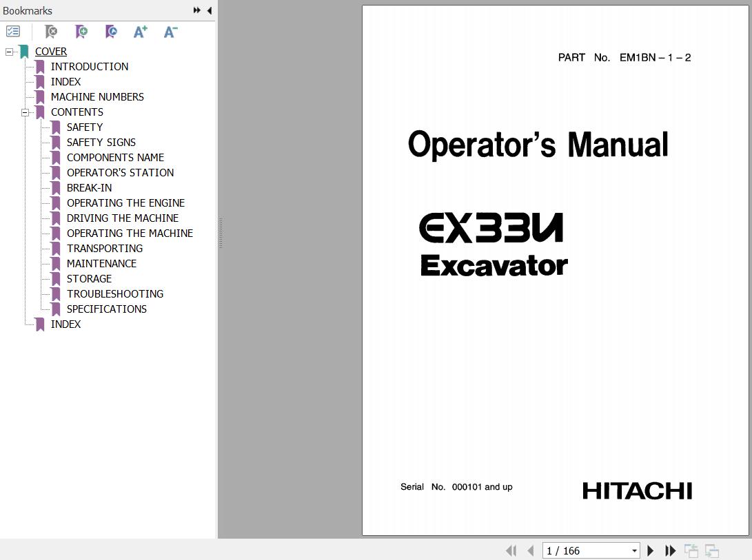
Task: Select the CONTENTS bookmark
Action: [77, 112]
